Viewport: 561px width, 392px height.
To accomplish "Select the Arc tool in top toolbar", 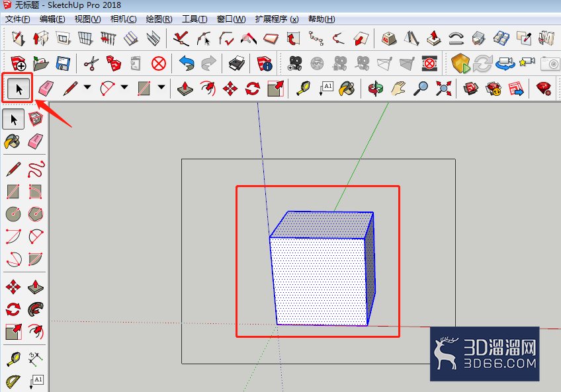I will pos(107,89).
